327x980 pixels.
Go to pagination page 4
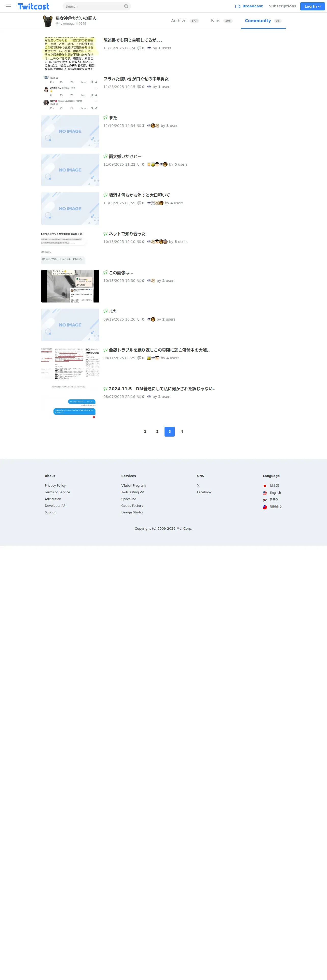coord(182,432)
